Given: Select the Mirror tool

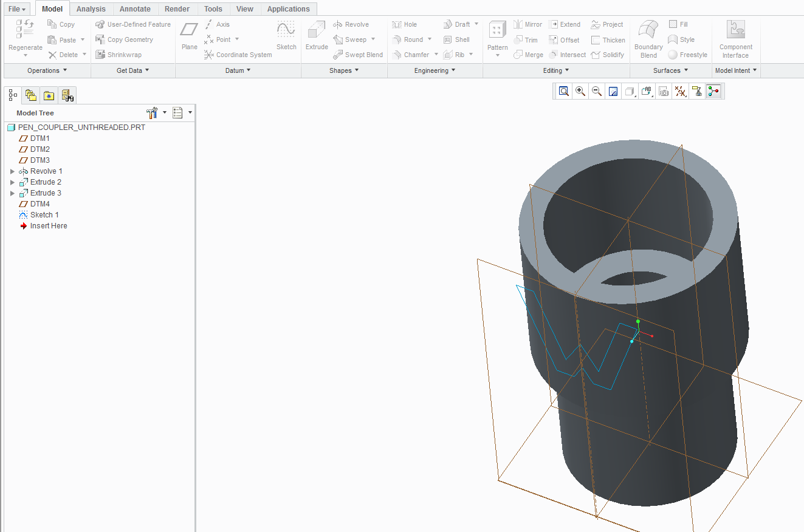Looking at the screenshot, I should pos(527,24).
